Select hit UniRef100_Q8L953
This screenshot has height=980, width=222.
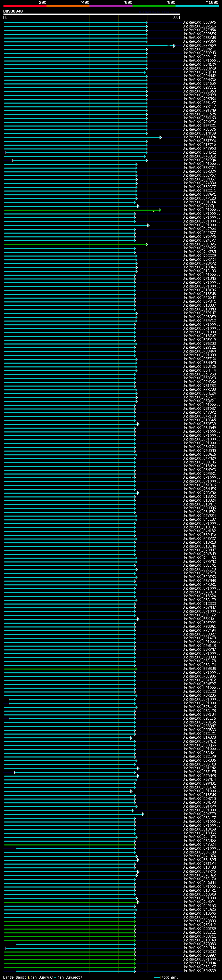[x=199, y=91]
